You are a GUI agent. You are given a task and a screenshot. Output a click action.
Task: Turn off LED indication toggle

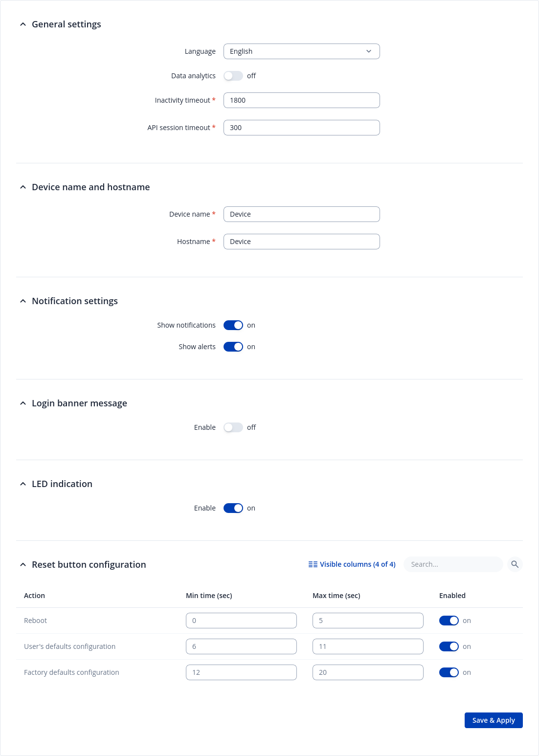[233, 508]
